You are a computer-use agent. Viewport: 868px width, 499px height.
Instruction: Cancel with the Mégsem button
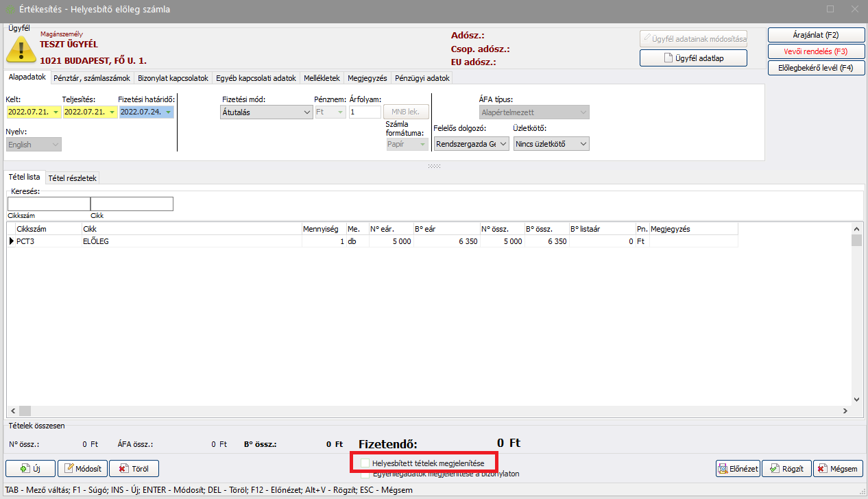[838, 469]
